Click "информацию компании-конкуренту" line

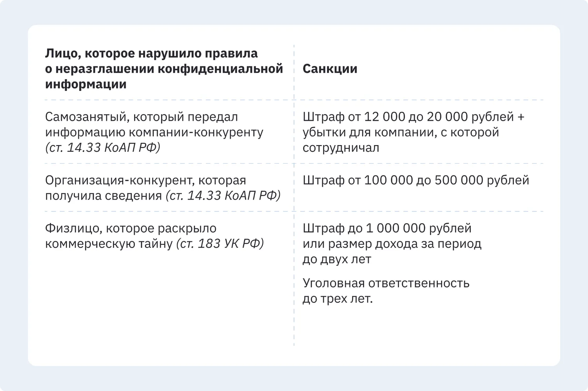(154, 132)
